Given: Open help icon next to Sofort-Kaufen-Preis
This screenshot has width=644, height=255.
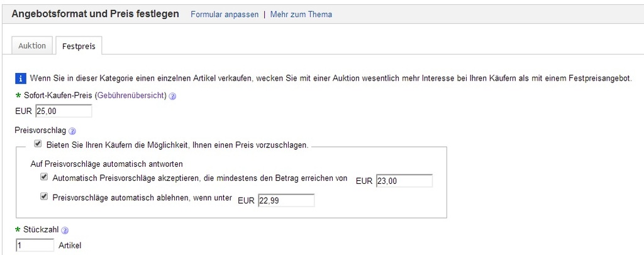Looking at the screenshot, I should tap(172, 96).
